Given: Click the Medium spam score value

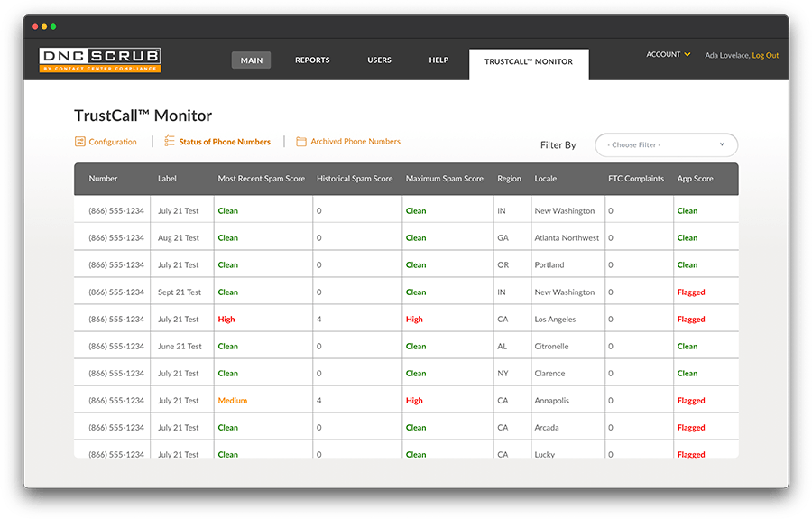Looking at the screenshot, I should coord(233,401).
